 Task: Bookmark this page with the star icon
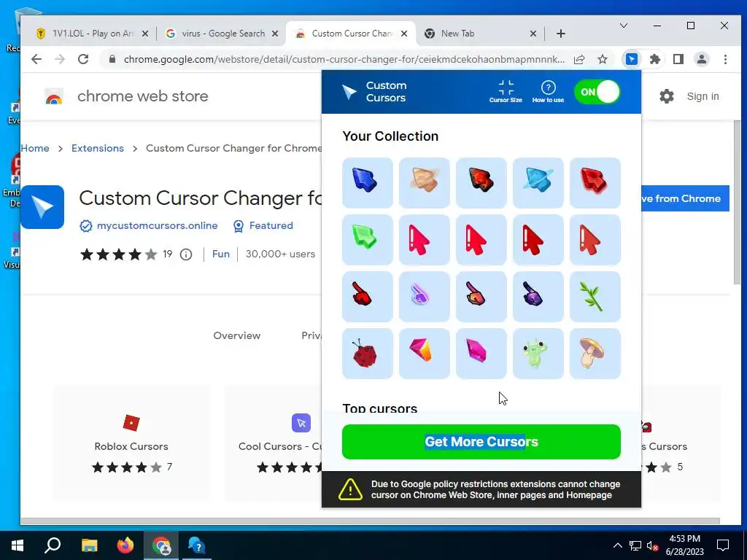pos(602,59)
